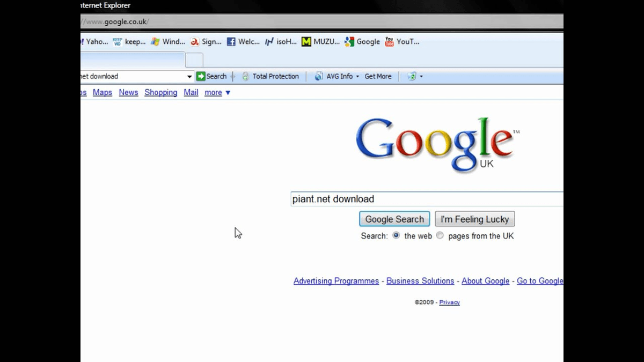The image size is (644, 362).
Task: Open the KeepVid favorites bookmark
Action: 129,42
